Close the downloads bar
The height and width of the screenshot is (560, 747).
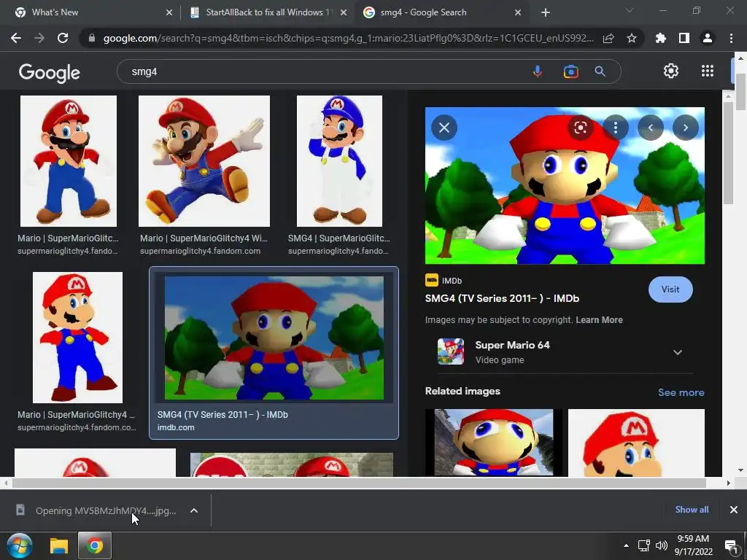734,510
